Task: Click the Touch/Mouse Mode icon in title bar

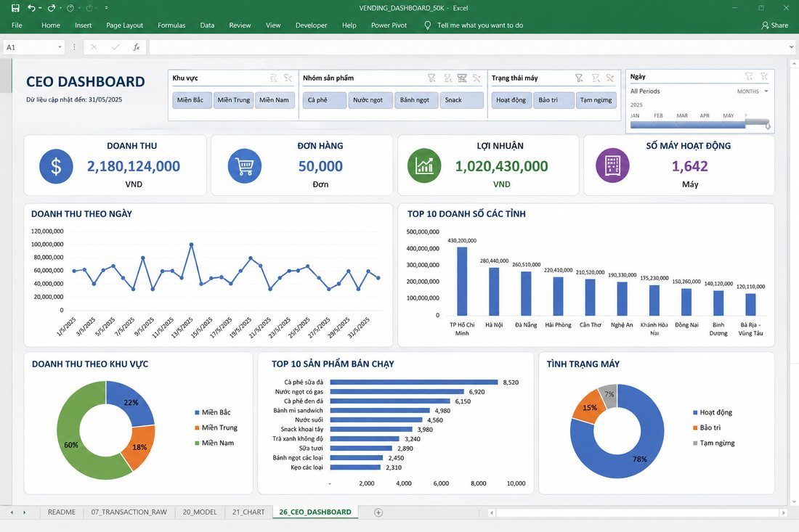Action: [71, 8]
